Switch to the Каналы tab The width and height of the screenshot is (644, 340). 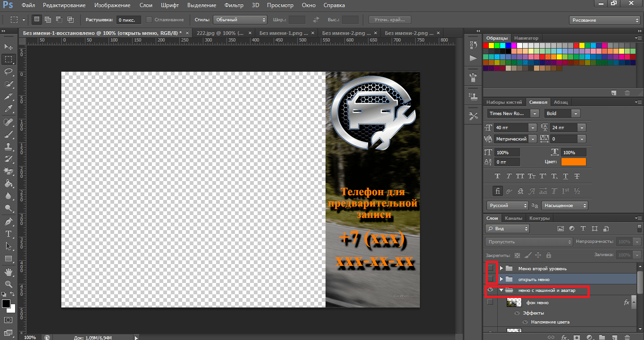tap(513, 218)
